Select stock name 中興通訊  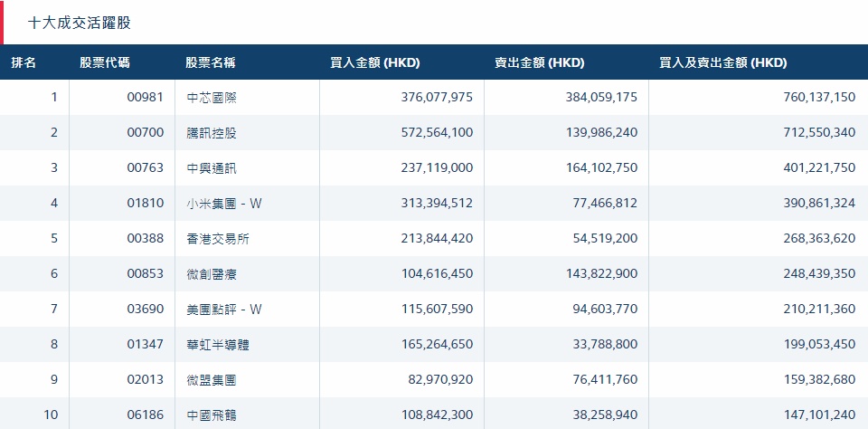pyautogui.click(x=212, y=168)
